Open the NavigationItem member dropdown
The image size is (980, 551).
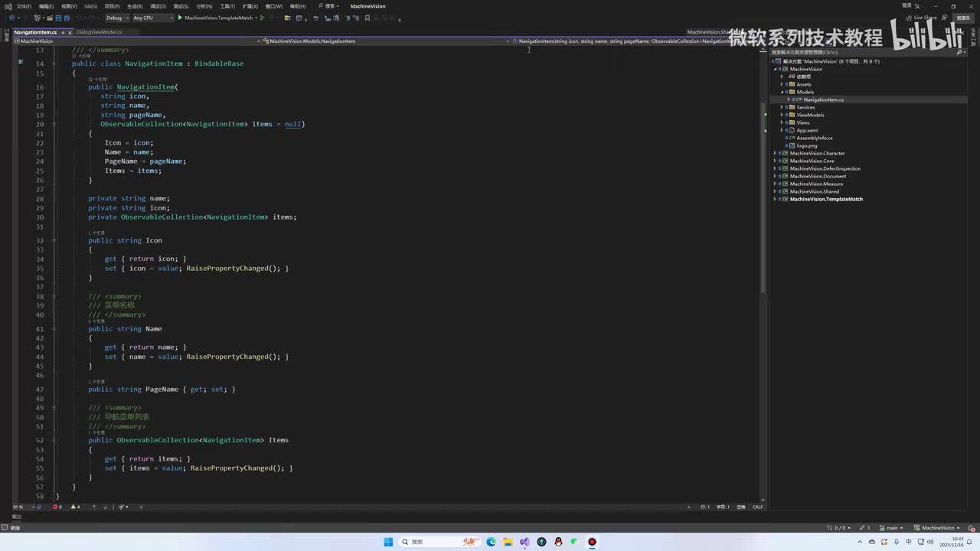point(635,41)
